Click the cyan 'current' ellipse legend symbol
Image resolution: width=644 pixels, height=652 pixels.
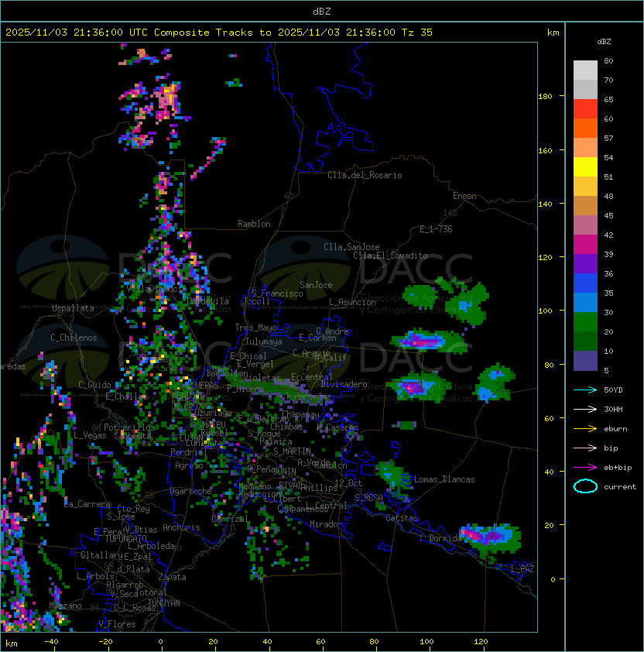(585, 486)
